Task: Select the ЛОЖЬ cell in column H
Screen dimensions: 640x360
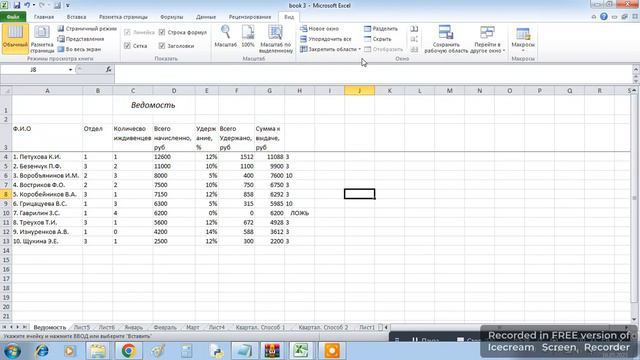Action: coord(299,213)
